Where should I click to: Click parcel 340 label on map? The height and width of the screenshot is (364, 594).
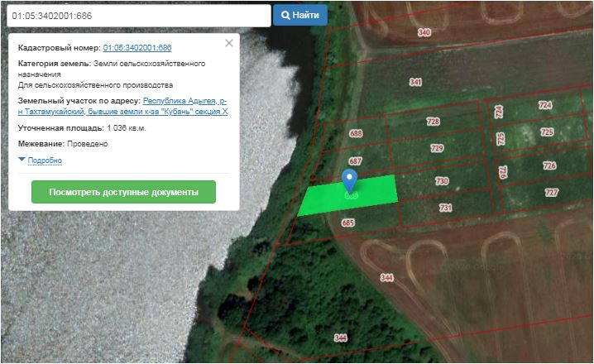tap(424, 32)
